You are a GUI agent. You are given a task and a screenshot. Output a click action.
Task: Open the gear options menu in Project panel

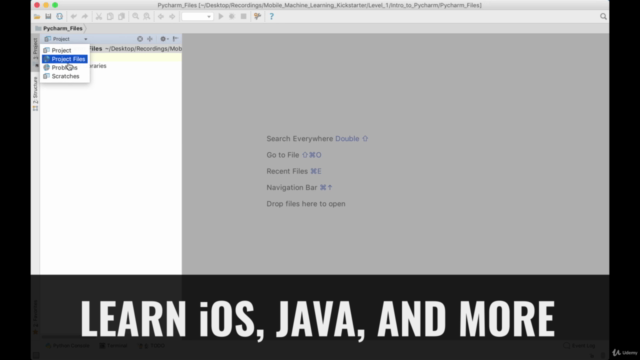pyautogui.click(x=164, y=39)
